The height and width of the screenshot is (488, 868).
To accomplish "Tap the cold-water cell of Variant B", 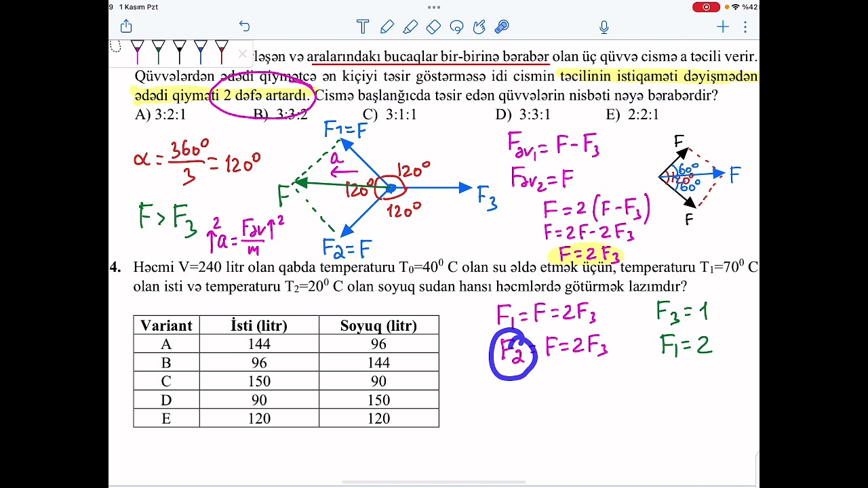I will coord(378,363).
